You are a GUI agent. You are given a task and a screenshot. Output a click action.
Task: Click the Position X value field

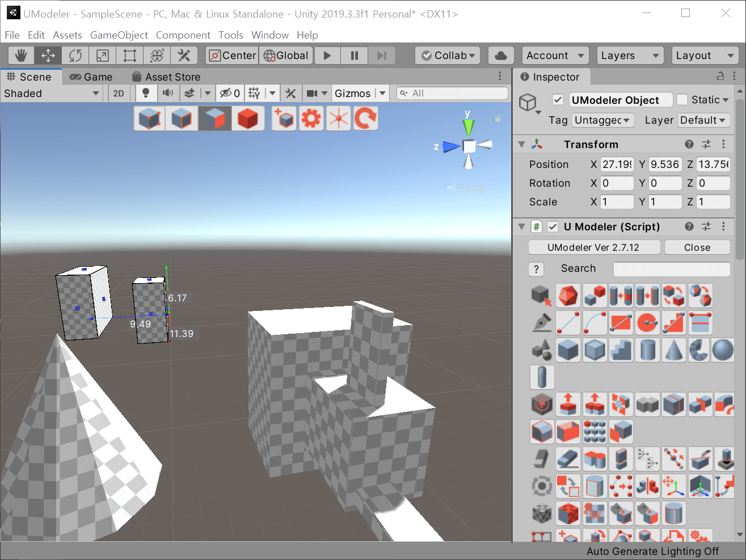(x=617, y=164)
